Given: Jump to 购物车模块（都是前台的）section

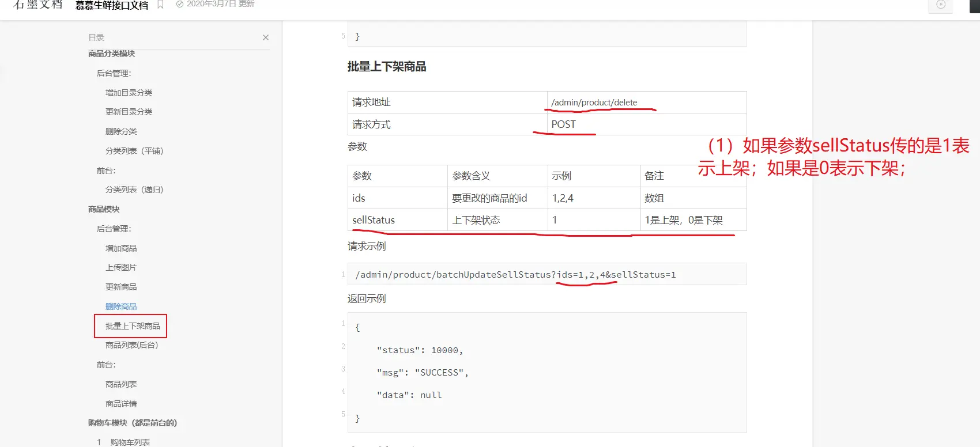Looking at the screenshot, I should pos(133,423).
